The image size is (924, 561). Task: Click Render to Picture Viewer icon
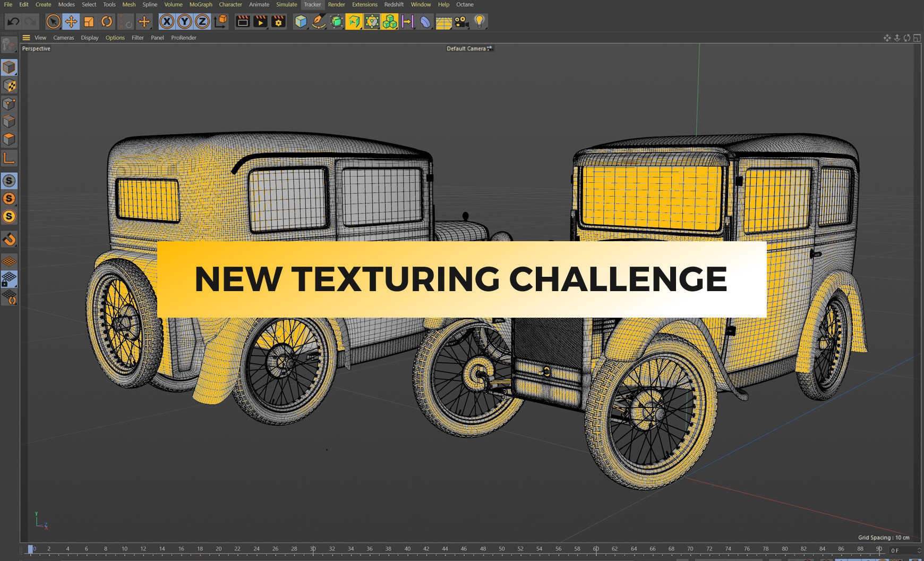click(261, 22)
